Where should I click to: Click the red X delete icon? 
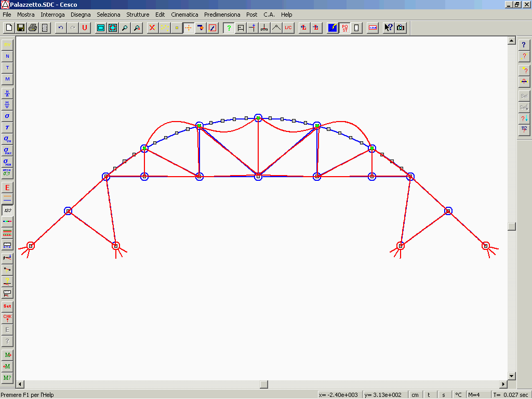(152, 28)
